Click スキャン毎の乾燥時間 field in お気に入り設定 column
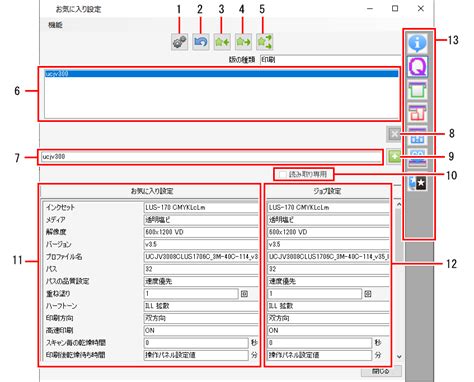The image size is (474, 382). 196,343
